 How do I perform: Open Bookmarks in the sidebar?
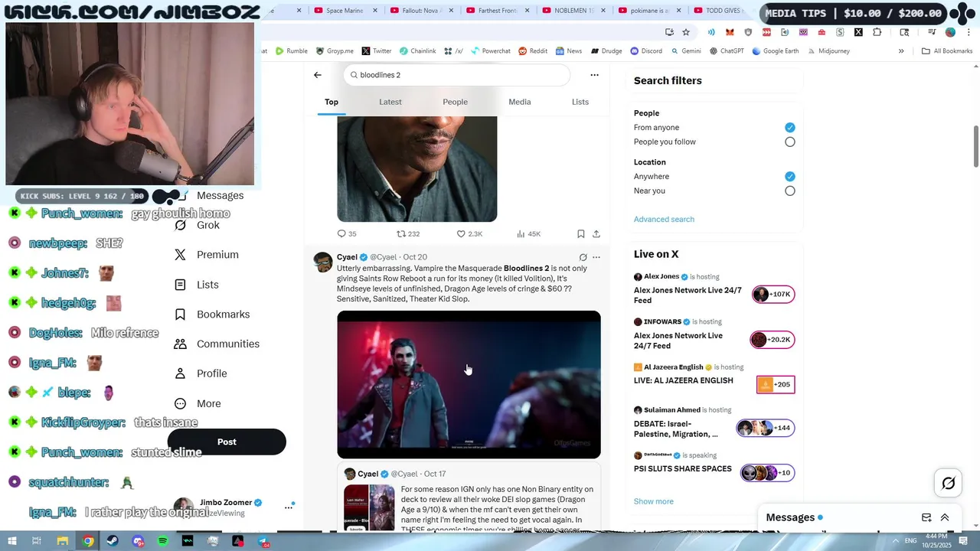pyautogui.click(x=211, y=315)
